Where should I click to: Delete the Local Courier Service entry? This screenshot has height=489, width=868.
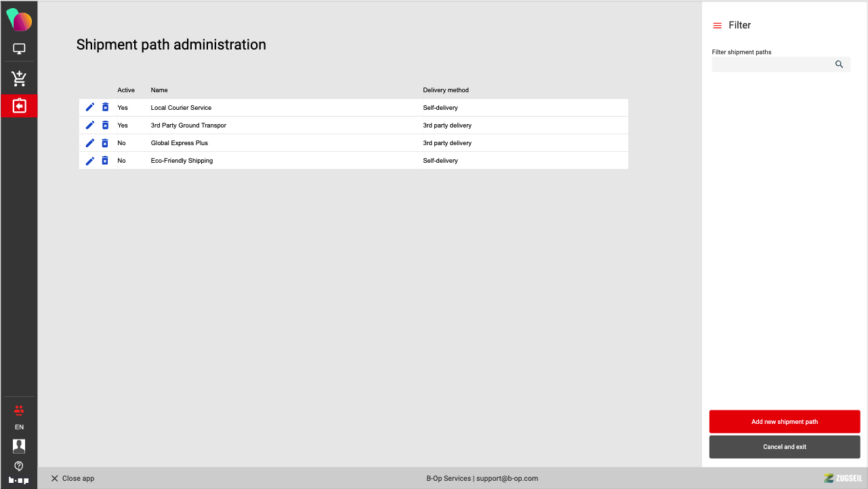105,107
